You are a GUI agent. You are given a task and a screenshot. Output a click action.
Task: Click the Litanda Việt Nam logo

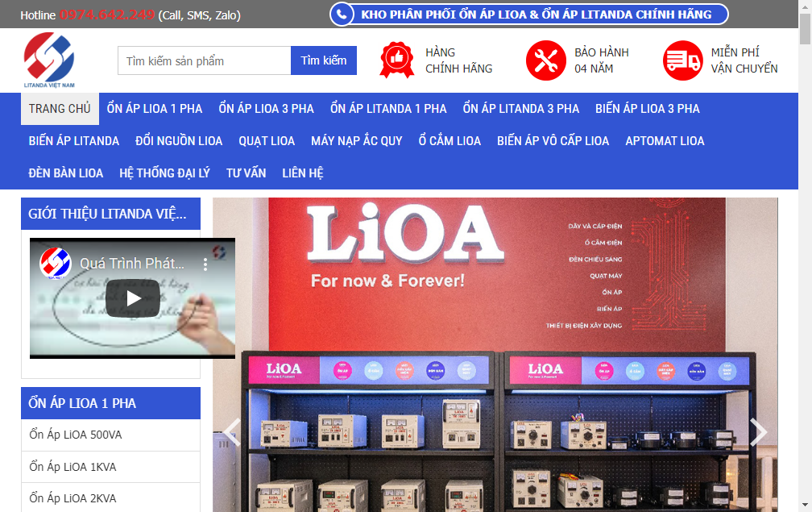(49, 60)
